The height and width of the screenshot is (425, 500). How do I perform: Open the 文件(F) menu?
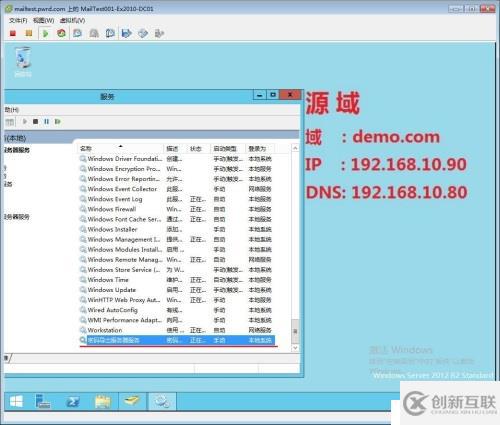18,21
